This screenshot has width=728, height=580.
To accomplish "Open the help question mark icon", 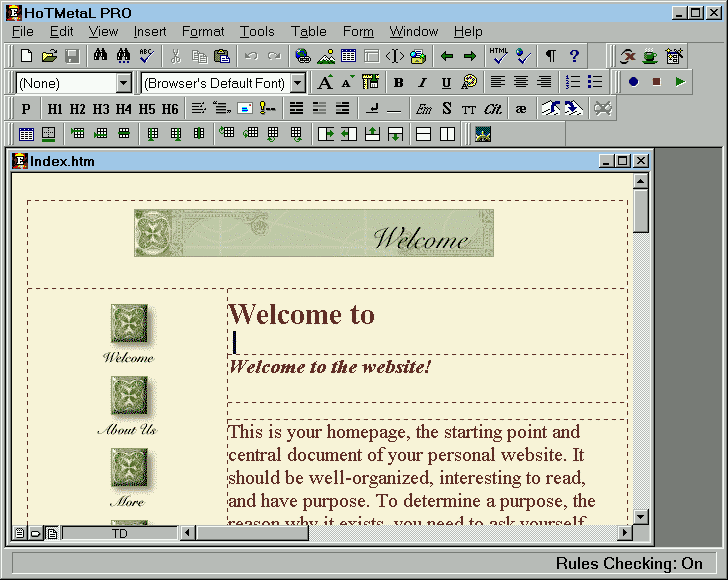I will [574, 56].
